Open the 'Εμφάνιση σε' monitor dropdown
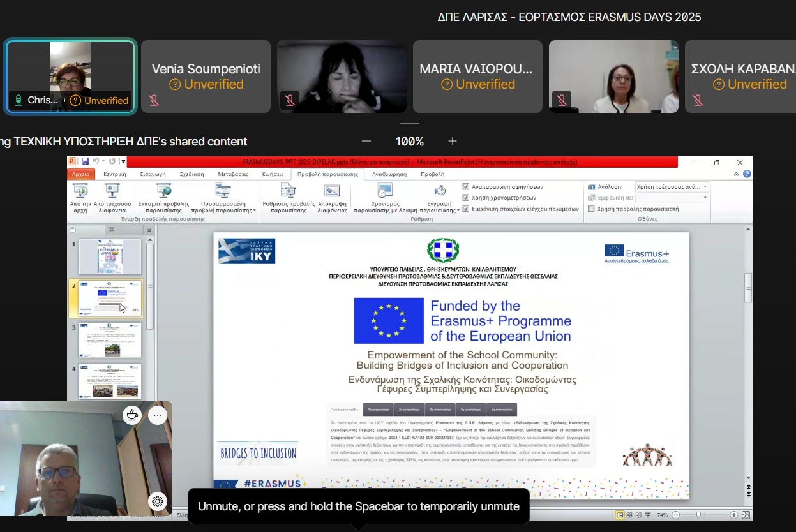Screen dimensions: 796x532 (x=705, y=198)
